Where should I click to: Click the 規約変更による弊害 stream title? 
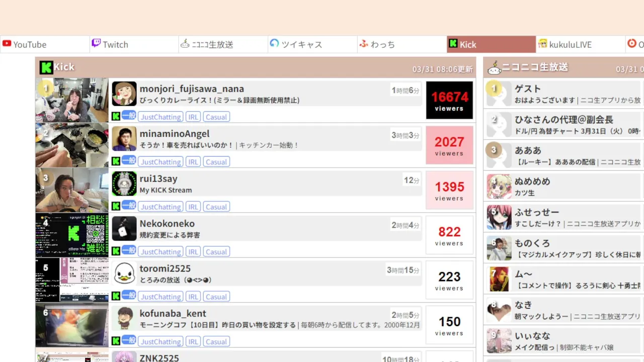tap(170, 235)
